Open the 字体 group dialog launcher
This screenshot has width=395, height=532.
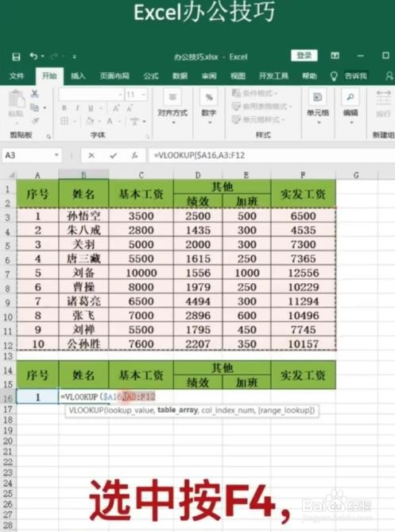[x=148, y=137]
